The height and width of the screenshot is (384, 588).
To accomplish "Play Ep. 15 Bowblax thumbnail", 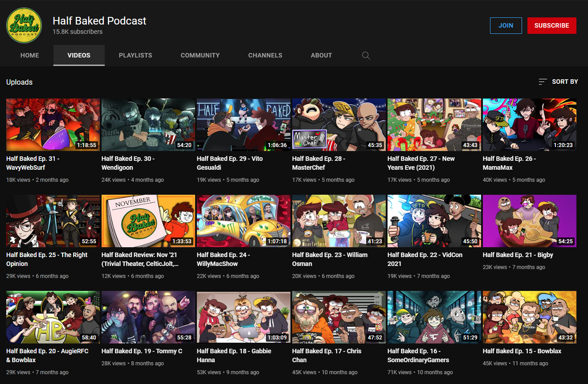I will pyautogui.click(x=530, y=317).
